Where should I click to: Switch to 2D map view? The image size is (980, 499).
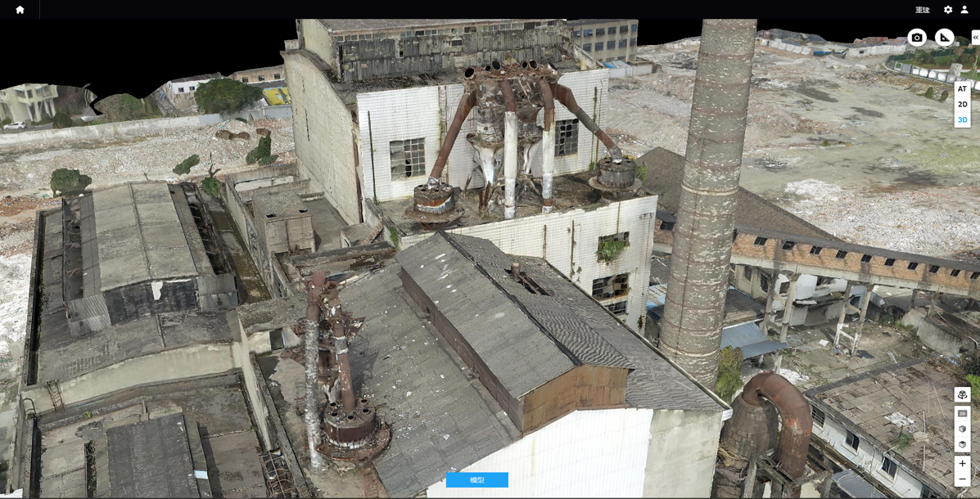click(962, 105)
